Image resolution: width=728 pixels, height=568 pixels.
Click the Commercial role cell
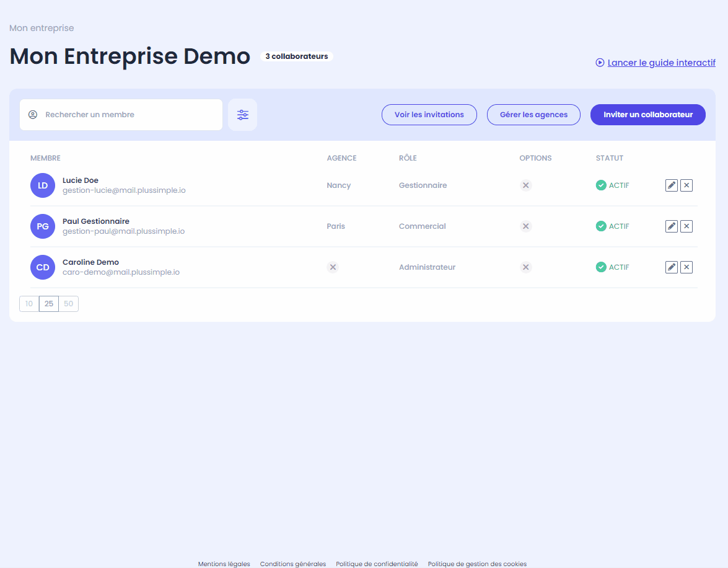click(x=422, y=226)
